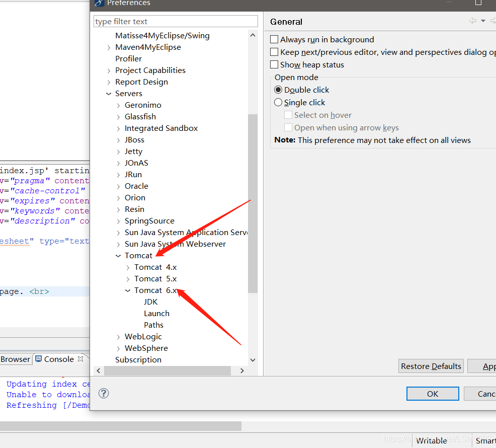This screenshot has height=448, width=496.
Task: Click the OK button
Action: point(433,394)
